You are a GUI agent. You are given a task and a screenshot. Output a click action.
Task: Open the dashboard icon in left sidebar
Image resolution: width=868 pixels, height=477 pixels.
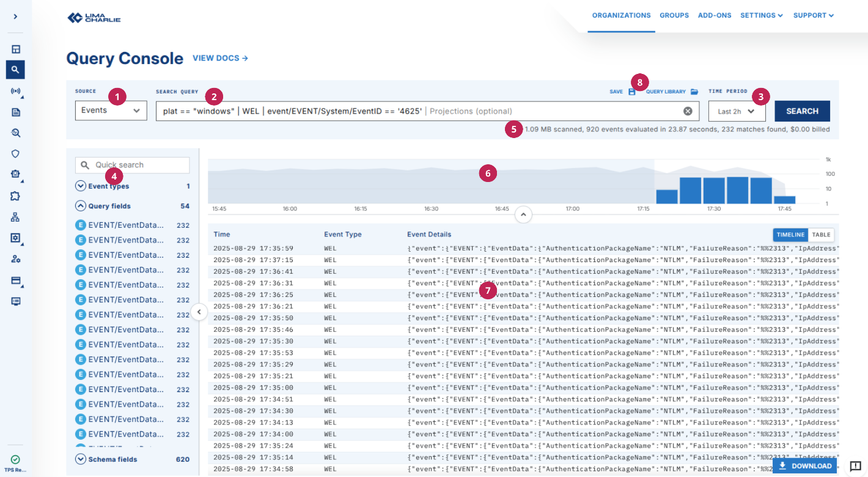coord(16,49)
